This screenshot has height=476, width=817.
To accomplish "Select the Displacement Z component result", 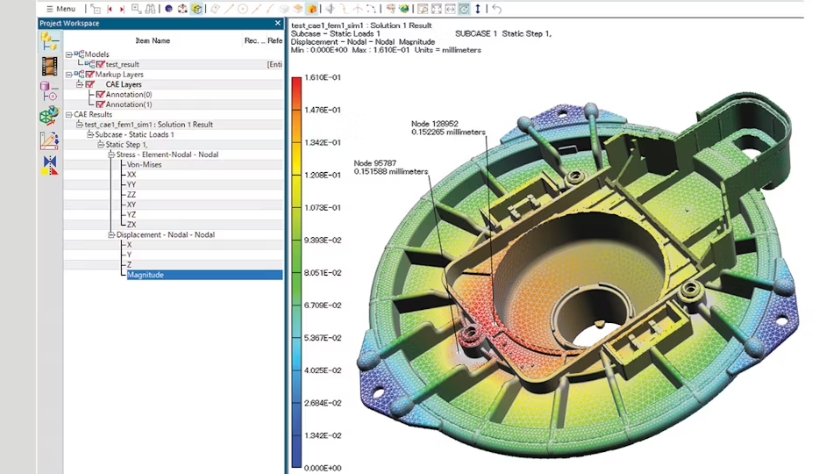I will [x=129, y=264].
